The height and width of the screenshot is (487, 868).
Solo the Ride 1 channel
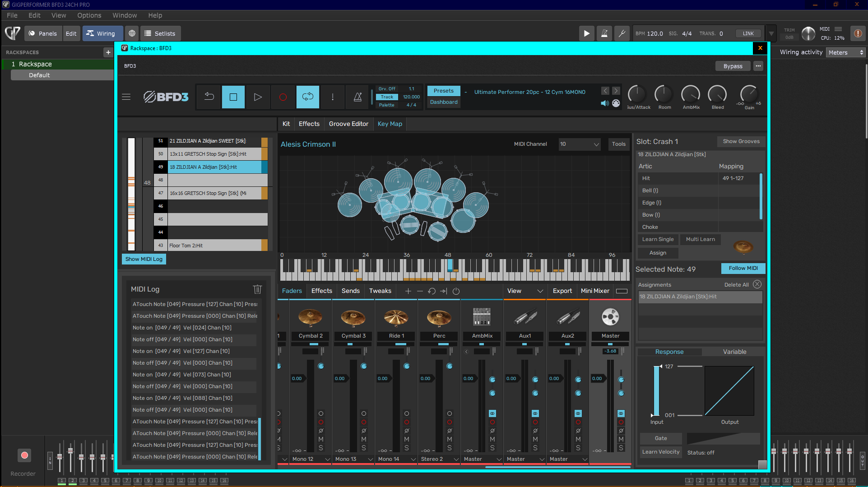407,448
